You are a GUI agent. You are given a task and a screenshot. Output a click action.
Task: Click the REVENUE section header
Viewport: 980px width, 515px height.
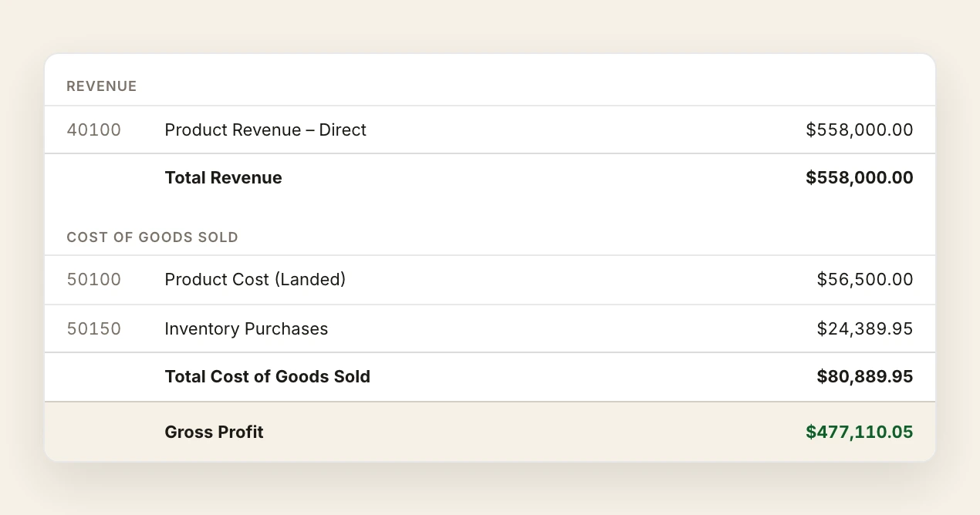pos(102,86)
